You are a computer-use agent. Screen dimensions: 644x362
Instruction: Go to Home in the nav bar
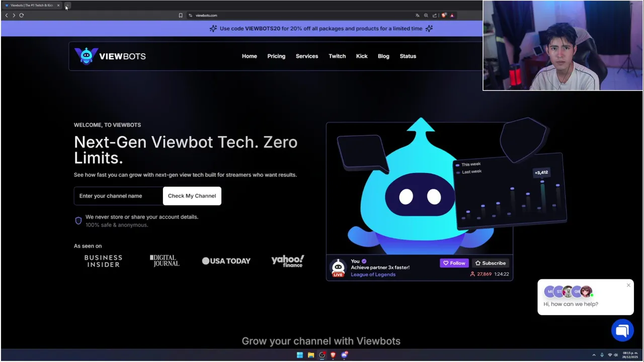[x=250, y=56]
